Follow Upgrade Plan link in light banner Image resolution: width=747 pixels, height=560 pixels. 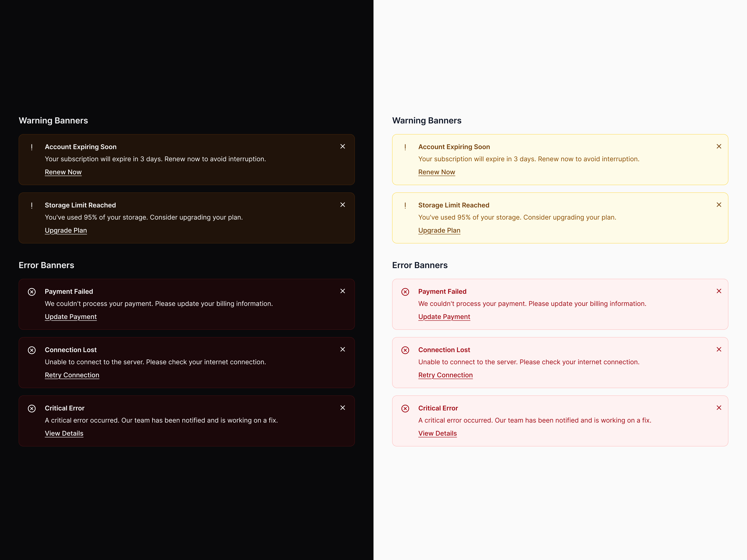click(439, 231)
